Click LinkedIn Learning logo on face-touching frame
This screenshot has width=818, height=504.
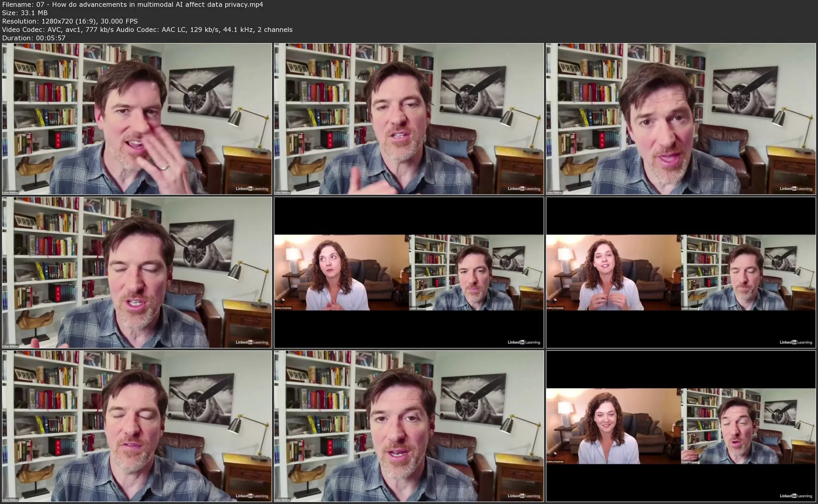252,189
